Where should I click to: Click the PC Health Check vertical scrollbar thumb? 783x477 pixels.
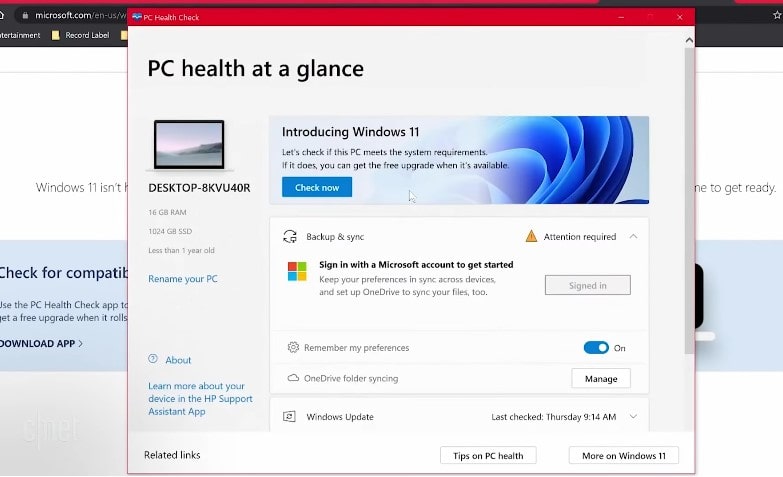(689, 200)
